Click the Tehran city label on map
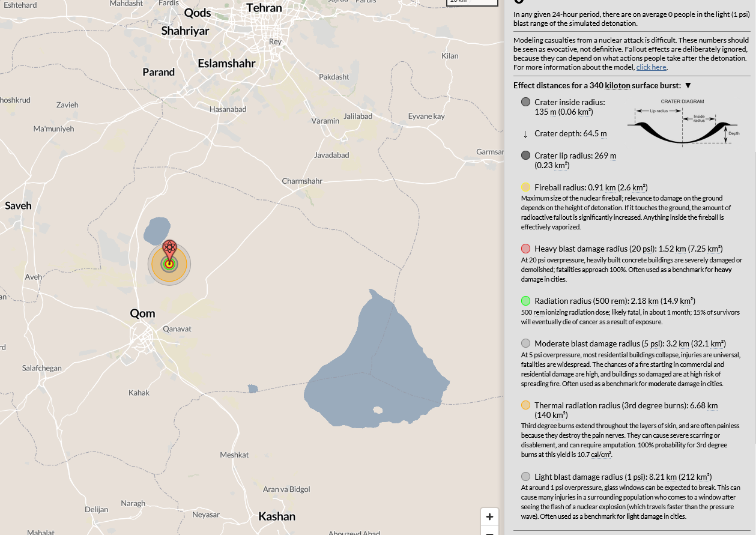The image size is (756, 535). pos(264,8)
